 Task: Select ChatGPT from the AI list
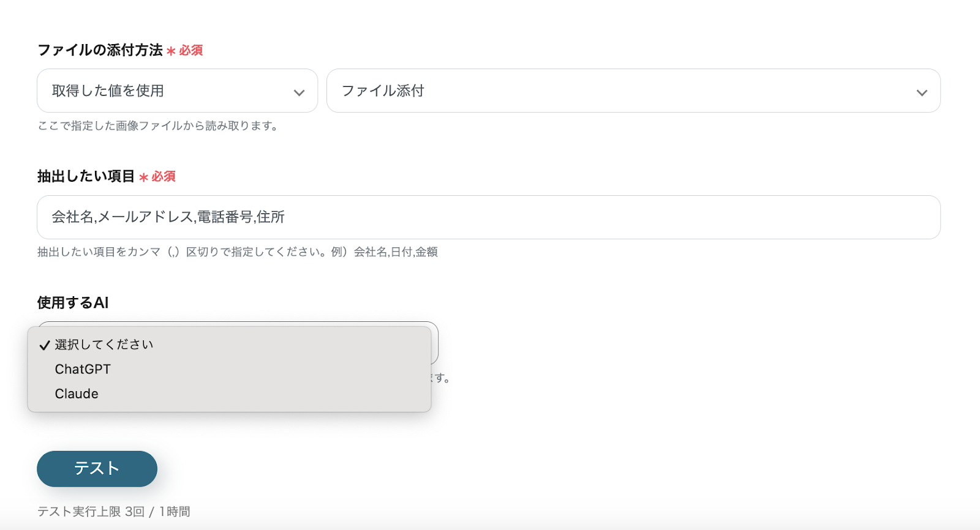click(x=83, y=369)
